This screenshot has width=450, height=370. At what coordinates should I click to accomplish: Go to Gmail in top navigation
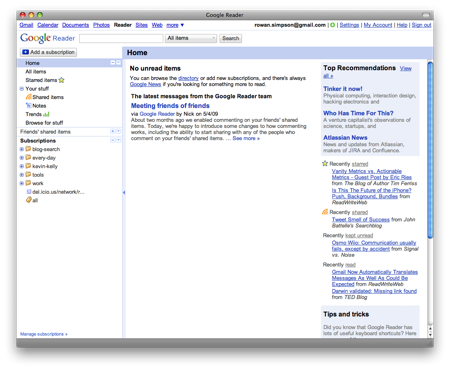[26, 25]
